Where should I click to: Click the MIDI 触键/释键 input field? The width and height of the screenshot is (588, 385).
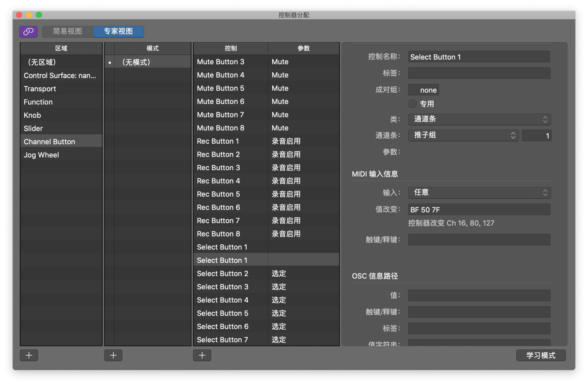click(479, 240)
